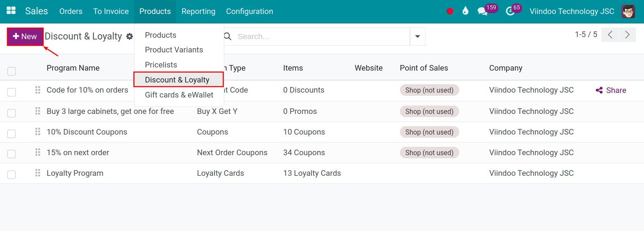644x231 pixels.
Task: Click the search magnifier icon
Action: pyautogui.click(x=228, y=36)
